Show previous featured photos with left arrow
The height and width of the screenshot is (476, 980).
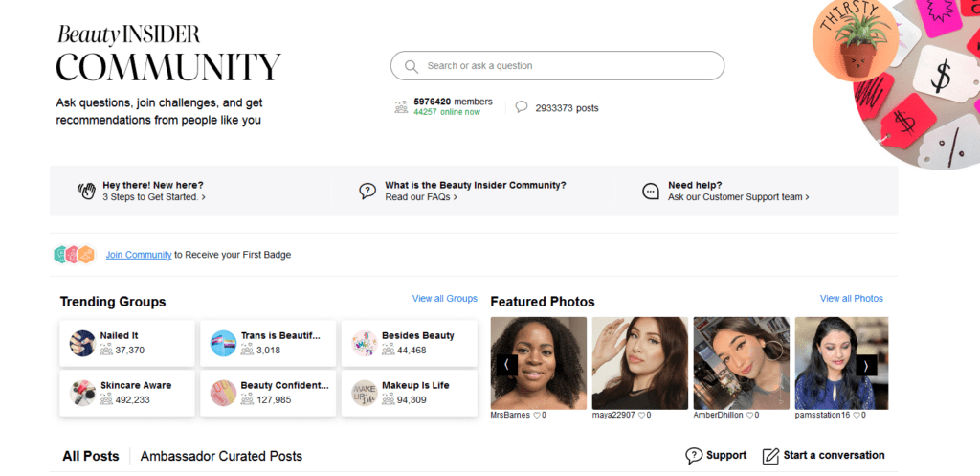click(x=507, y=365)
